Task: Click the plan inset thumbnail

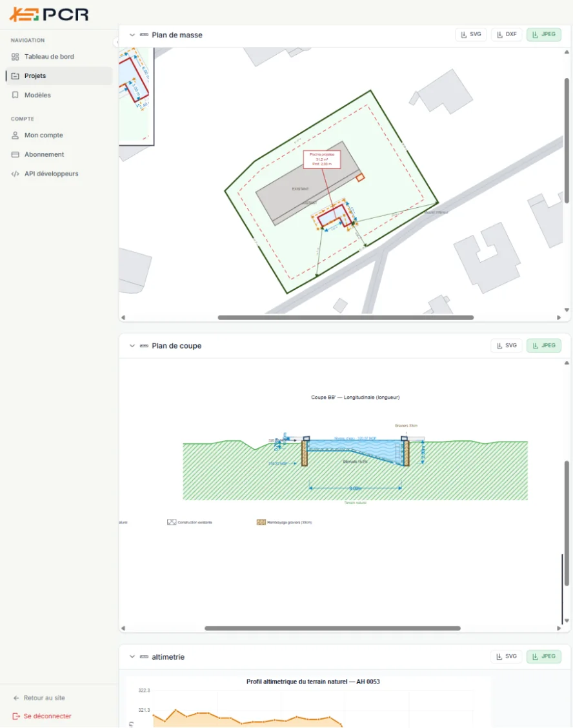Action: (136, 96)
